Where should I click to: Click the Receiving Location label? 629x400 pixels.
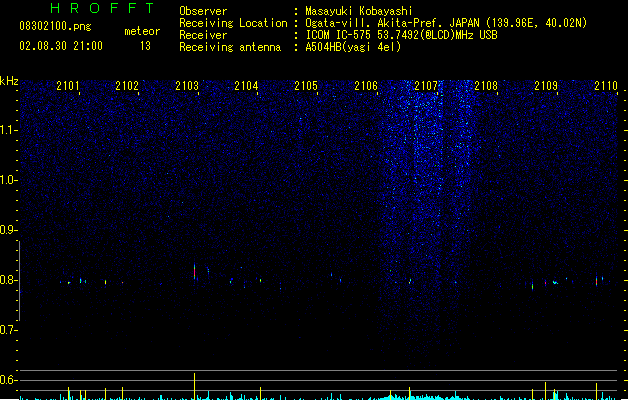[233, 23]
